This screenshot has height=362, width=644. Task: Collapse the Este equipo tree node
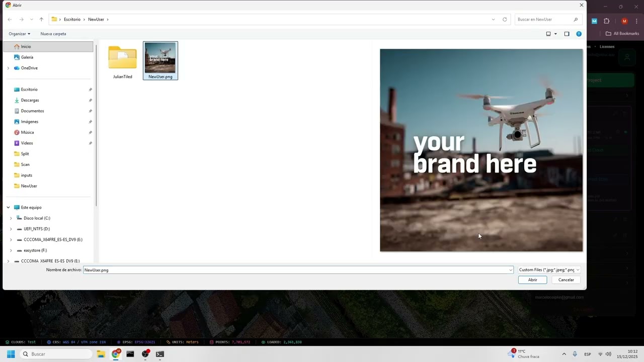[8, 207]
